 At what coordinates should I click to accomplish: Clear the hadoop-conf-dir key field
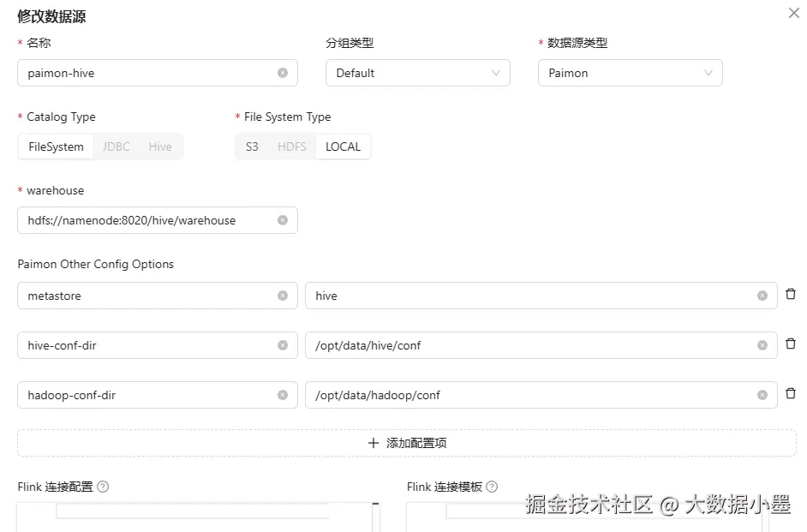tap(283, 395)
